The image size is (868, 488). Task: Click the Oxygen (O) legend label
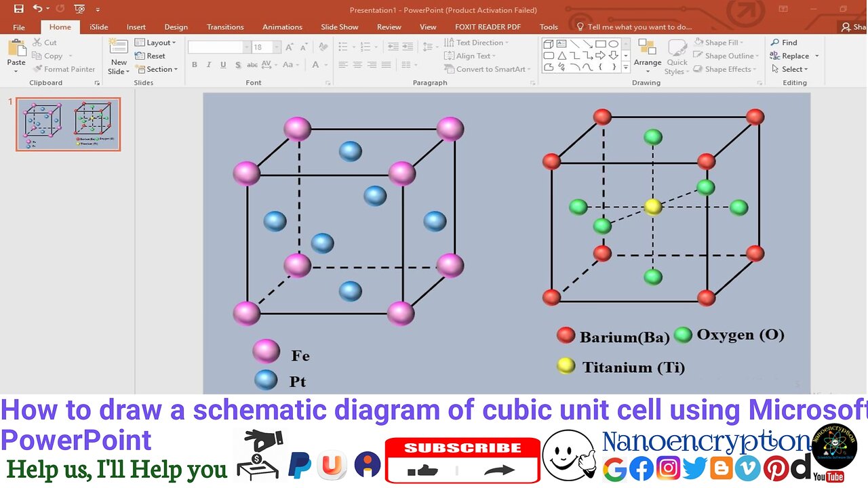(741, 334)
